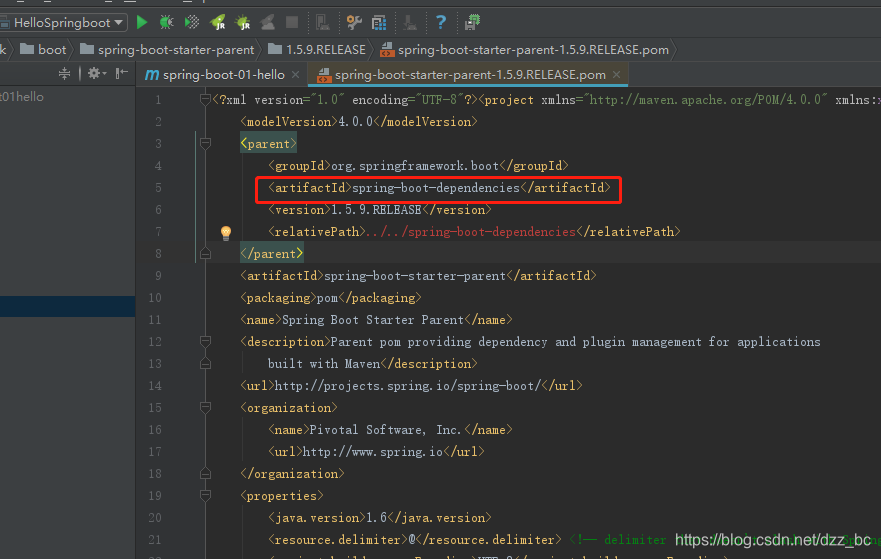Open the HelloSpringboot run configuration dropdown
Screen dimensions: 881x559
(119, 22)
